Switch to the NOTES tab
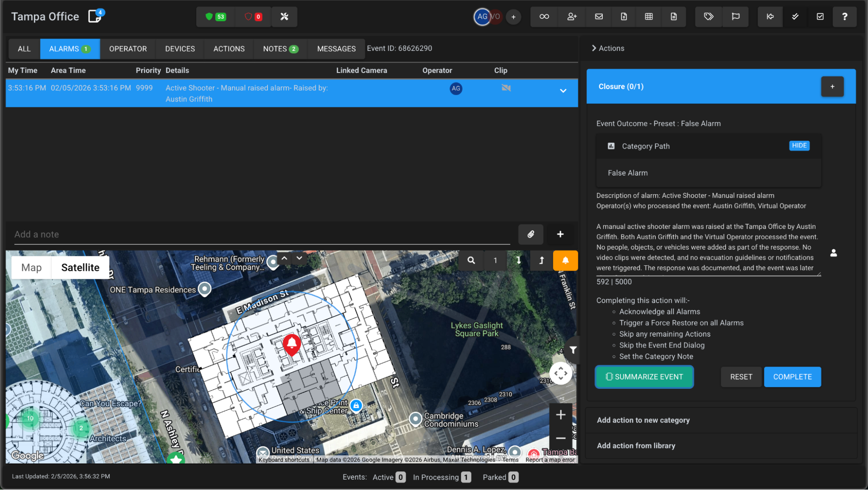 280,49
